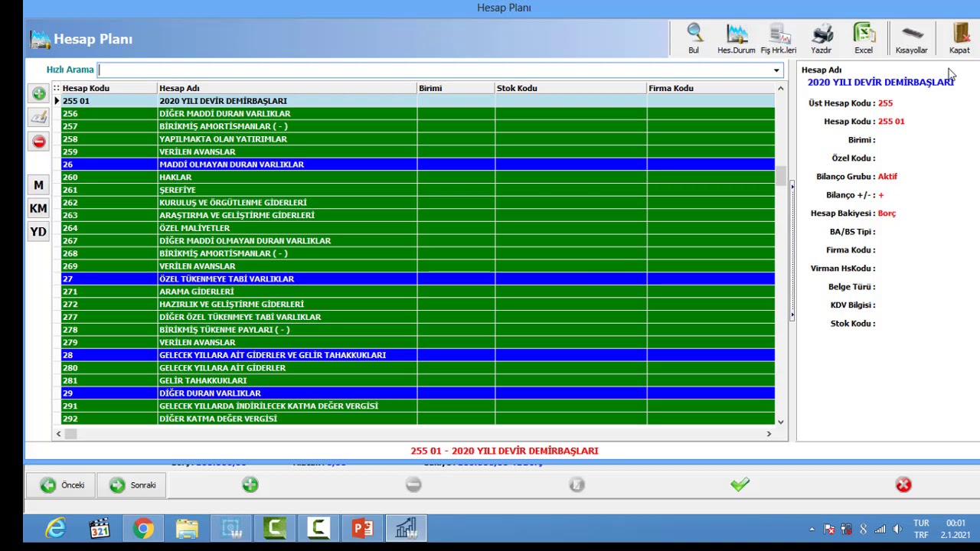Toggle the M sidebar button
This screenshot has width=980, height=551.
[38, 185]
